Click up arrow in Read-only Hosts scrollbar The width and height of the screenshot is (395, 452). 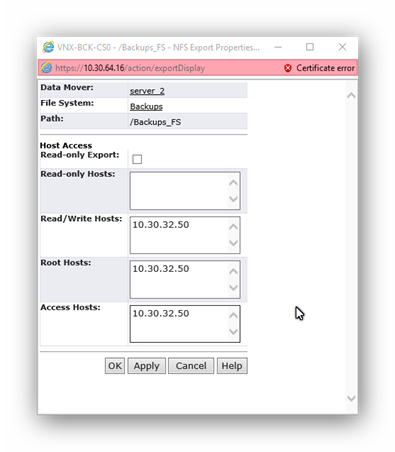(x=233, y=183)
